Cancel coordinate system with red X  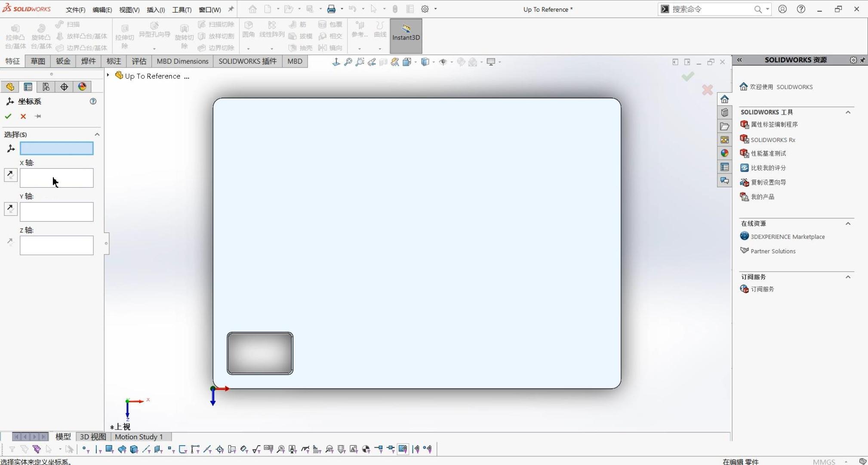[x=23, y=116]
